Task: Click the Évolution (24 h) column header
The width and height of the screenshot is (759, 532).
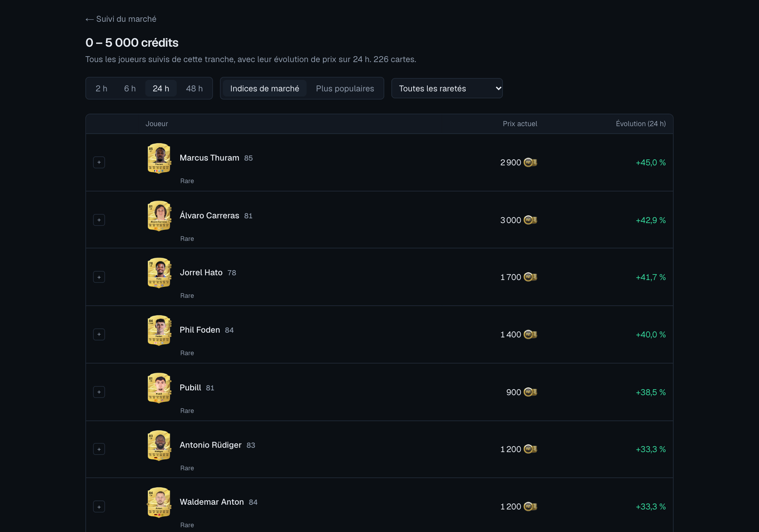Action: 641,124
